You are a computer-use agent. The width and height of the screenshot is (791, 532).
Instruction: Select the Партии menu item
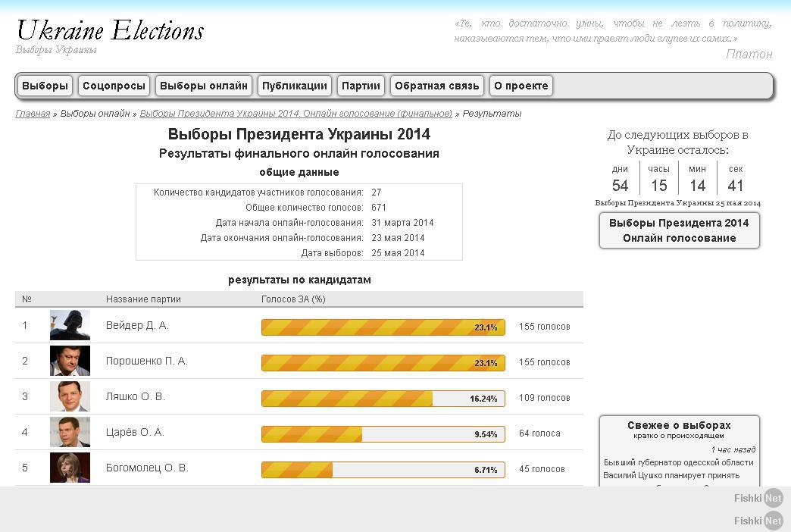coord(361,86)
